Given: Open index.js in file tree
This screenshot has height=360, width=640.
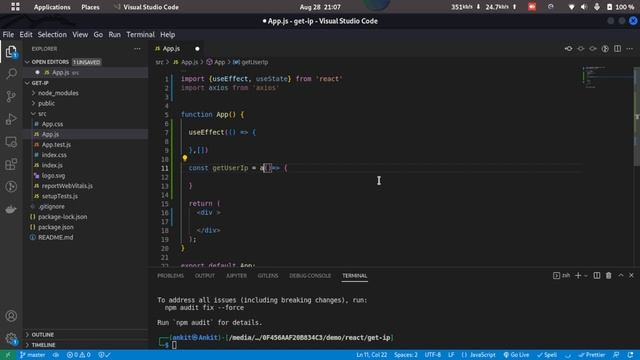Looking at the screenshot, I should [x=52, y=165].
